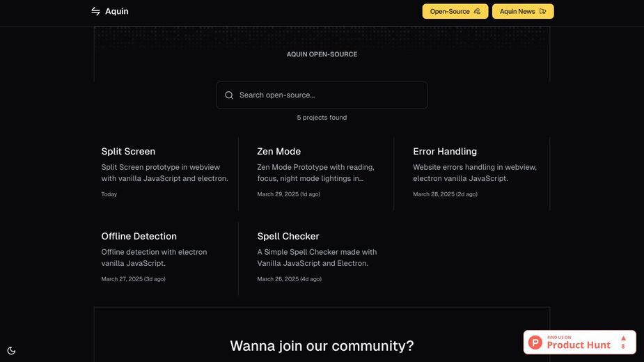Upvote arrow on Product Hunt badge

(623, 338)
